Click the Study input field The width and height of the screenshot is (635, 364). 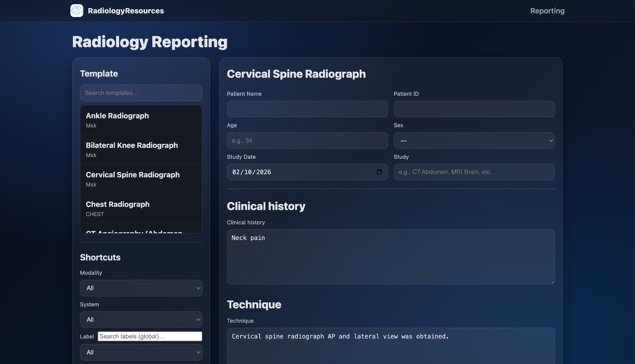[x=474, y=172]
